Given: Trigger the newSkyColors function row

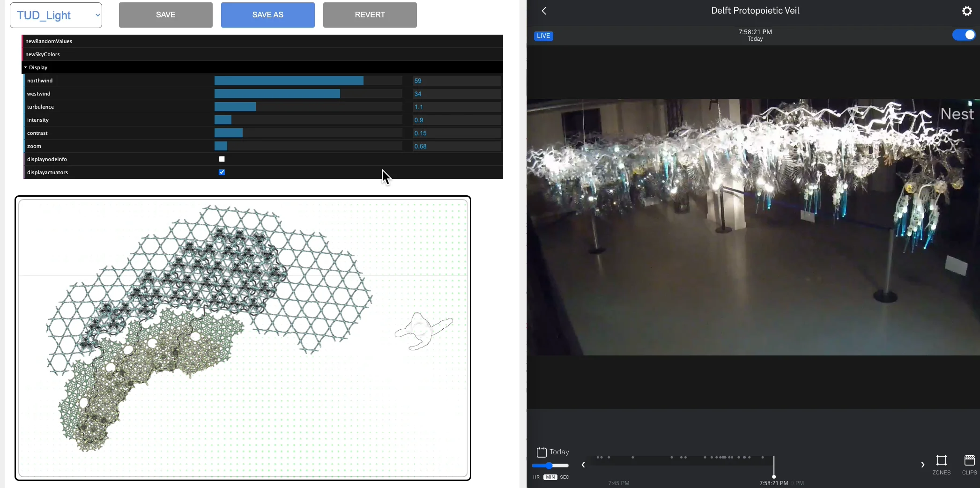Looking at the screenshot, I should point(262,54).
